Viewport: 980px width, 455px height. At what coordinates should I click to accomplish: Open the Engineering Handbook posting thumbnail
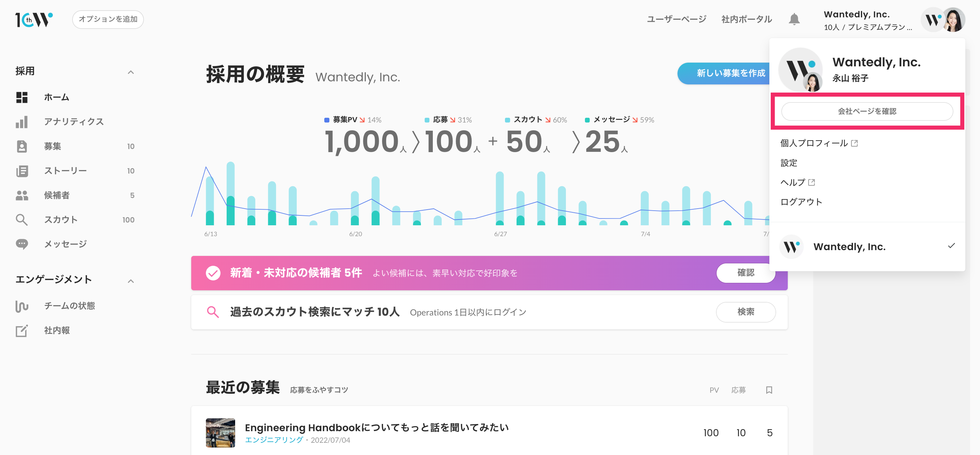(220, 433)
